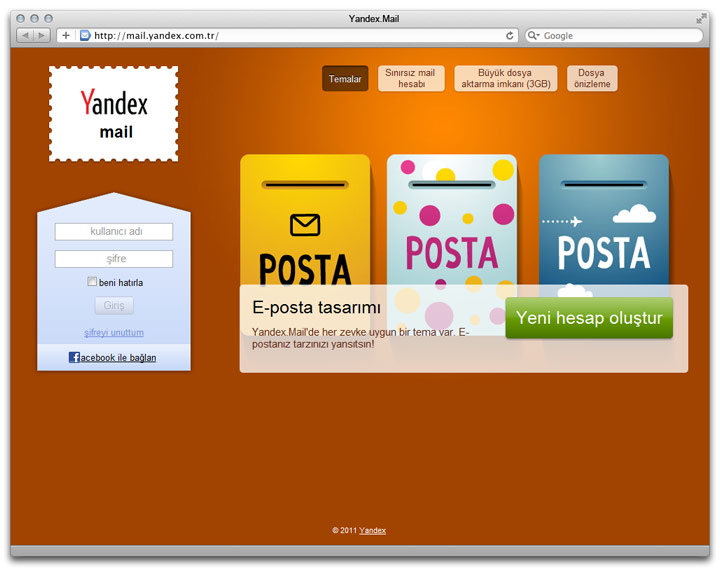Switch to the Temalar tab
Screen dimensions: 720x578
(x=345, y=79)
